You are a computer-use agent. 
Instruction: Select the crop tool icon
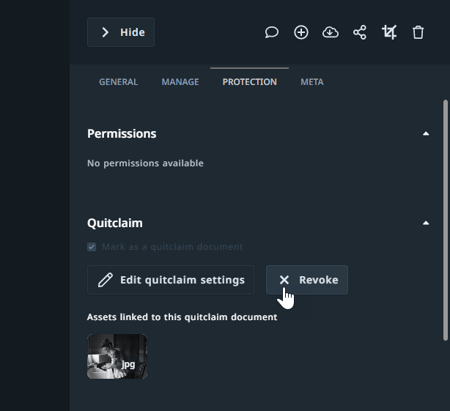(389, 32)
